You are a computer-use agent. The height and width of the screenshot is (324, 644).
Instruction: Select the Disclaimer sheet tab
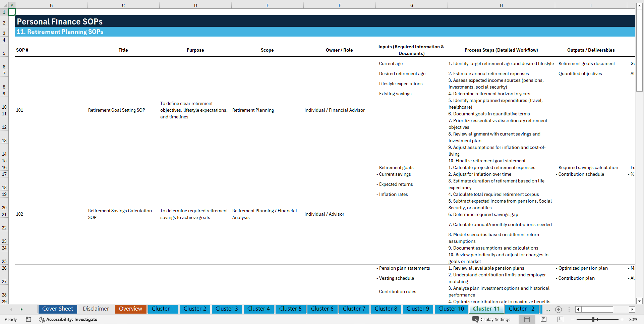point(96,309)
